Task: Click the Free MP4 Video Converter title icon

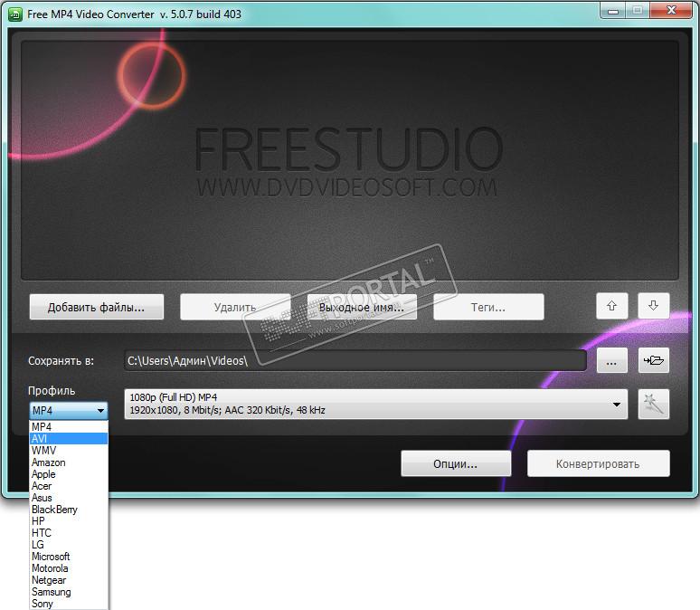Action: click(x=15, y=14)
